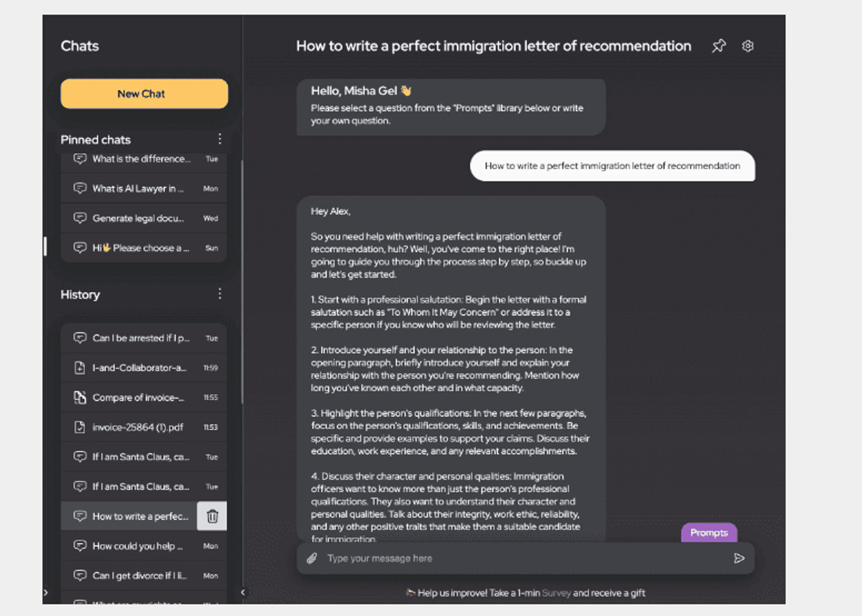Expand the panel with the right chevron
The width and height of the screenshot is (862, 616).
coord(46,592)
